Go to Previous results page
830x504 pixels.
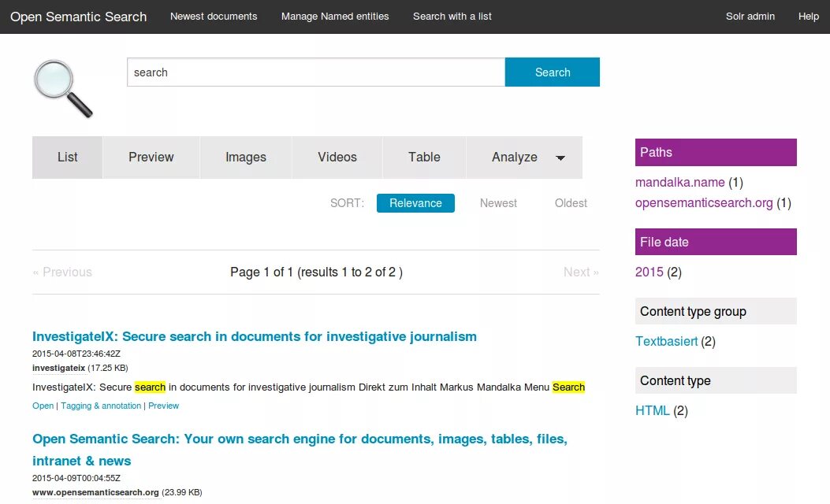coord(62,272)
